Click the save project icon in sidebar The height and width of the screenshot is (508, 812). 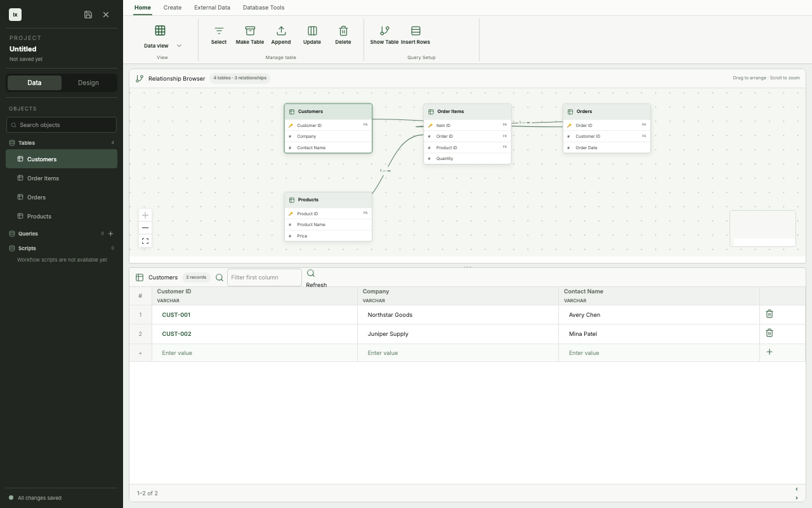tap(88, 15)
